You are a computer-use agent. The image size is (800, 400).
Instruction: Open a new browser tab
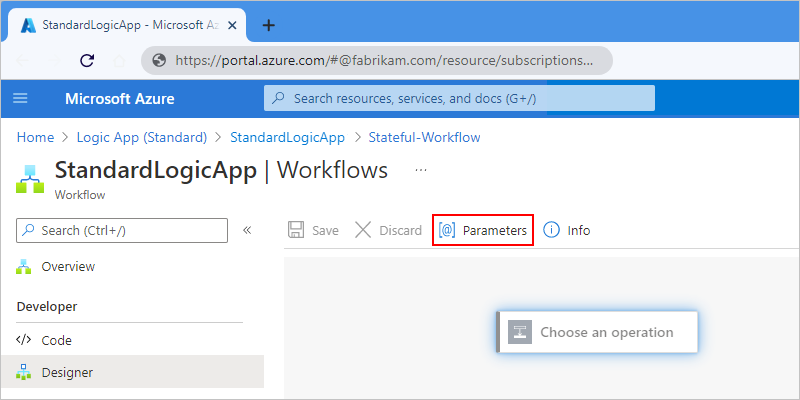268,26
